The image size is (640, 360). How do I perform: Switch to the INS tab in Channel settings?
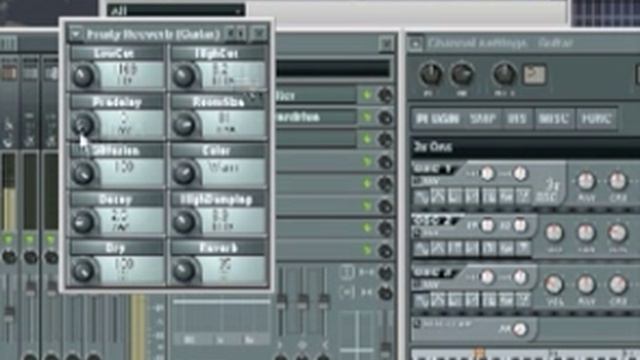click(517, 119)
